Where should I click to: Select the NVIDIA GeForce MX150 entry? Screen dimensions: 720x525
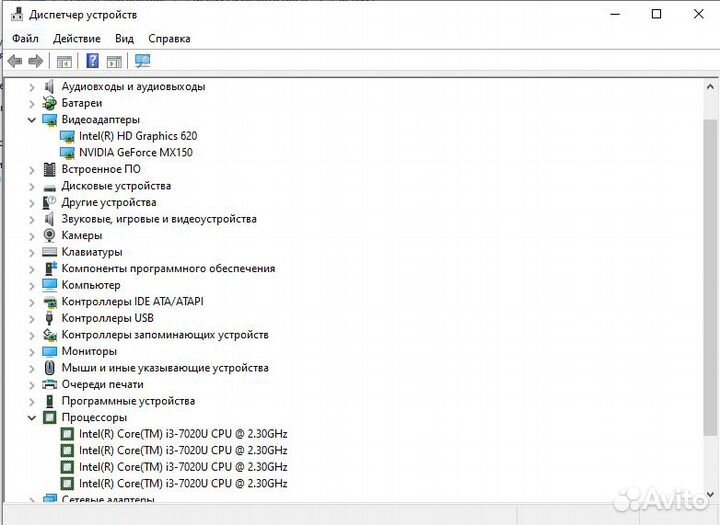[x=136, y=152]
